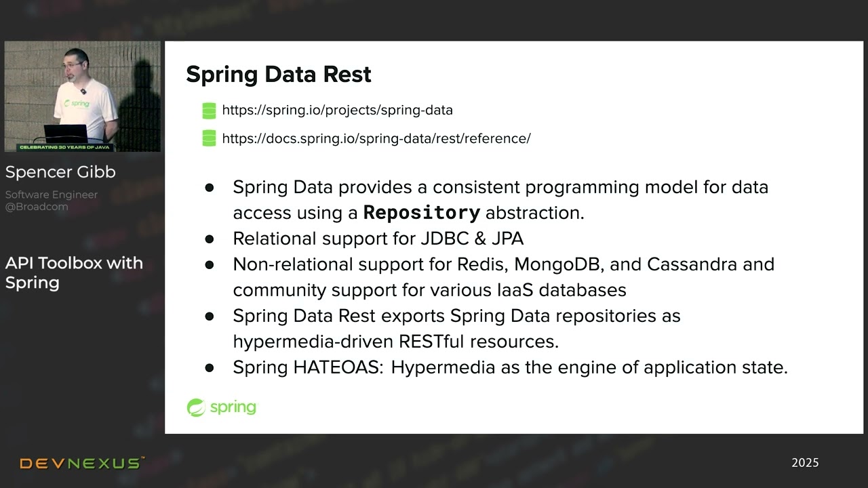Click the 'Spring HATEOAS:' bullet
This screenshot has width=868, height=488.
(510, 367)
